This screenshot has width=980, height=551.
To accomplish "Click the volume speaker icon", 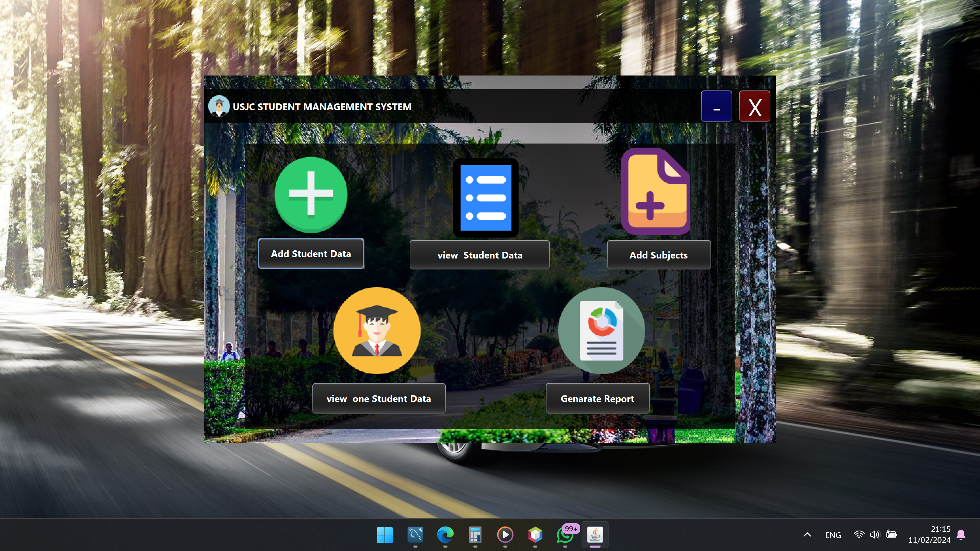I will pos(875,535).
